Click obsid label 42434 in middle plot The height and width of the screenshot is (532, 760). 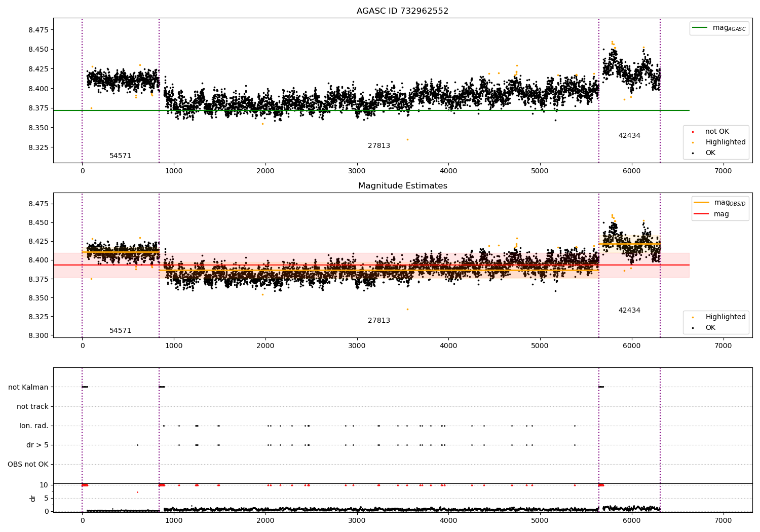click(629, 311)
